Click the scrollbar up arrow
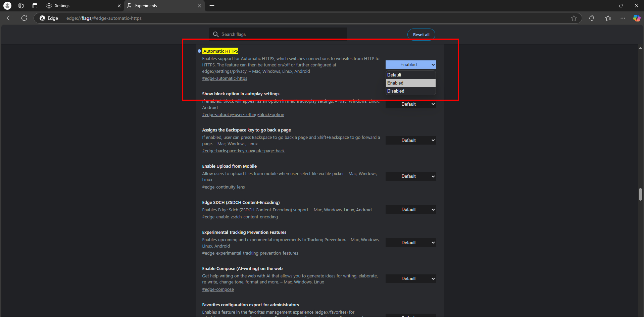This screenshot has width=644, height=317. coord(640,48)
